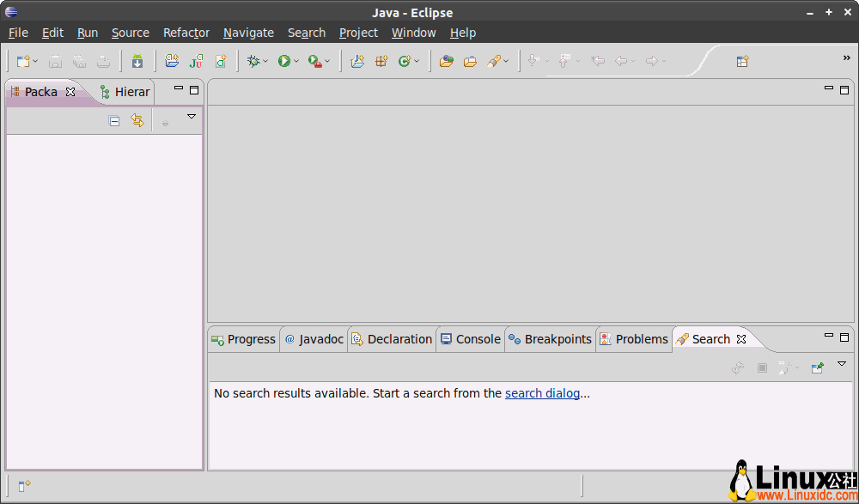The image size is (859, 504).
Task: Follow the 'search dialog' link
Action: [542, 393]
